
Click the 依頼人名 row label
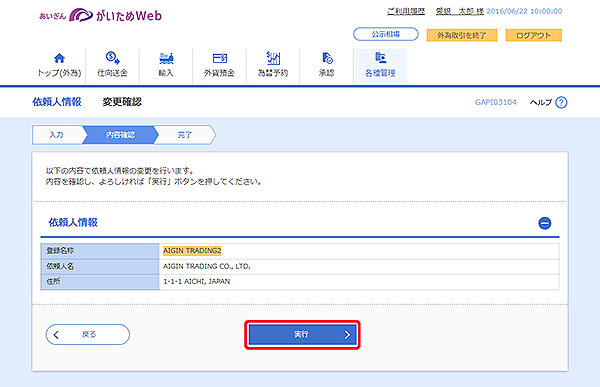100,266
